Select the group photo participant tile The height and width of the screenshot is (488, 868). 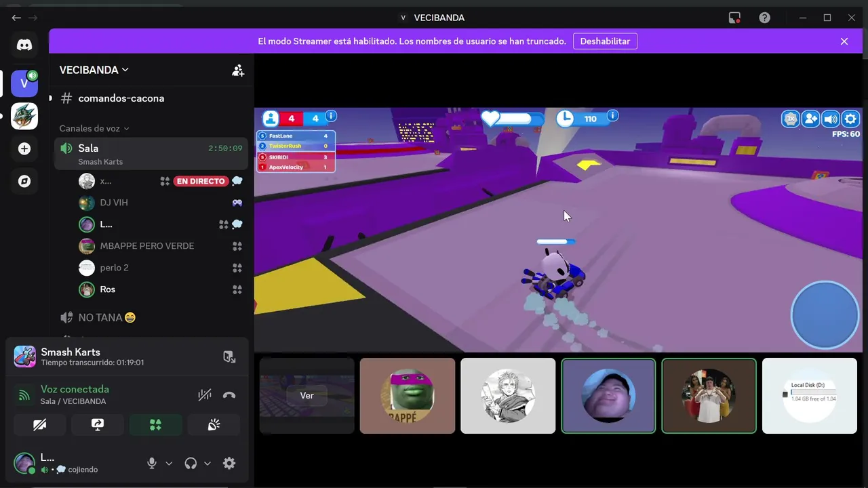[709, 396]
